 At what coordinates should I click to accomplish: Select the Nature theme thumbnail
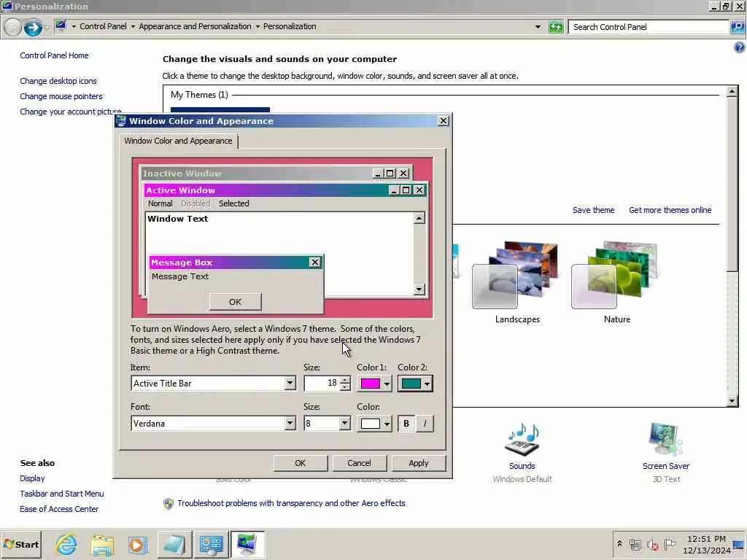click(616, 276)
